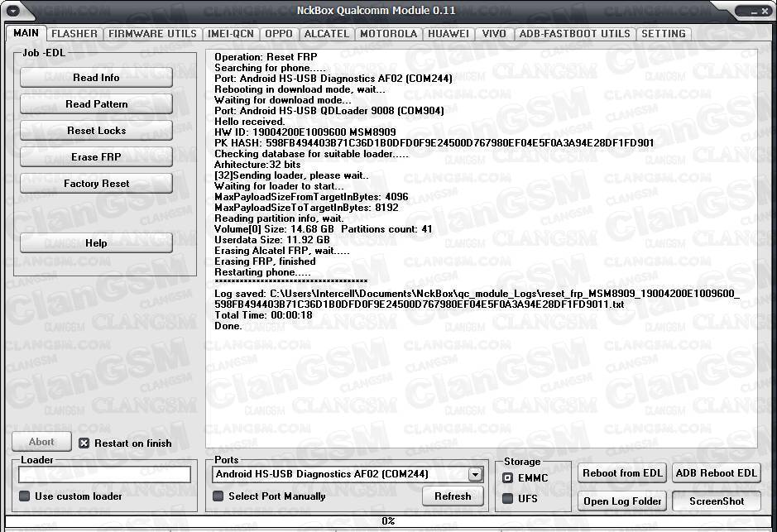
Task: Click the "HW ID: 19004200E1009600 MSM8909" line
Action: point(305,132)
